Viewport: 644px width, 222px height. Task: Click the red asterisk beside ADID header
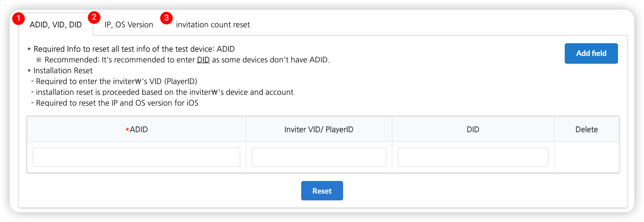[x=127, y=130]
